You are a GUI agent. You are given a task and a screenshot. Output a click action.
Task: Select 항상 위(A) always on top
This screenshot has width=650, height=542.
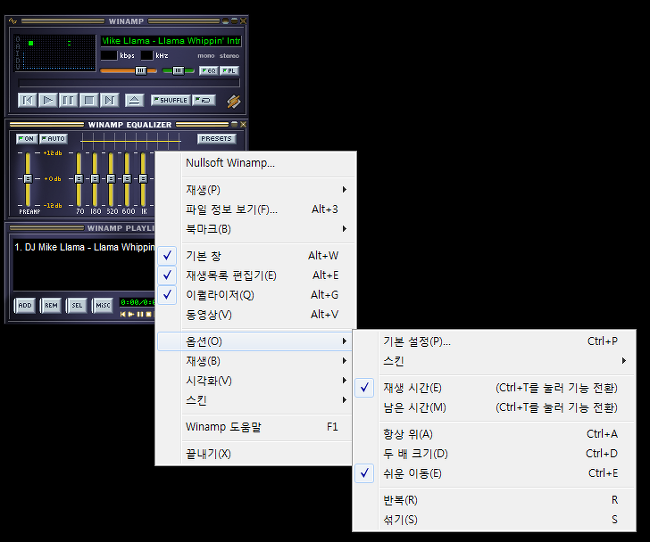[495, 434]
